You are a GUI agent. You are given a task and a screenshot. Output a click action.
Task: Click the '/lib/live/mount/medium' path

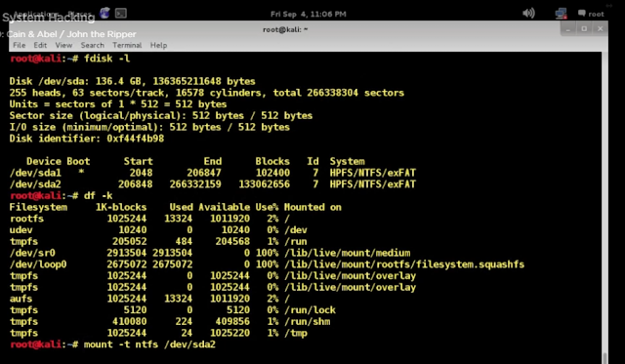pos(347,253)
